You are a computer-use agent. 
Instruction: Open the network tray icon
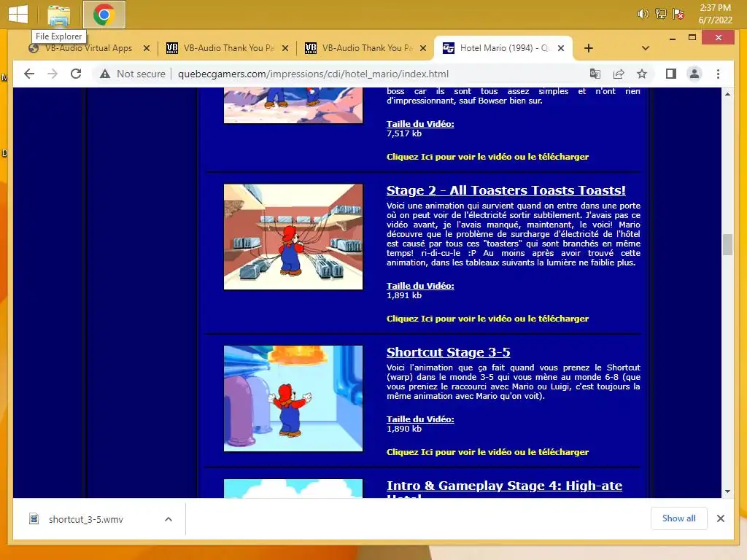click(x=661, y=14)
